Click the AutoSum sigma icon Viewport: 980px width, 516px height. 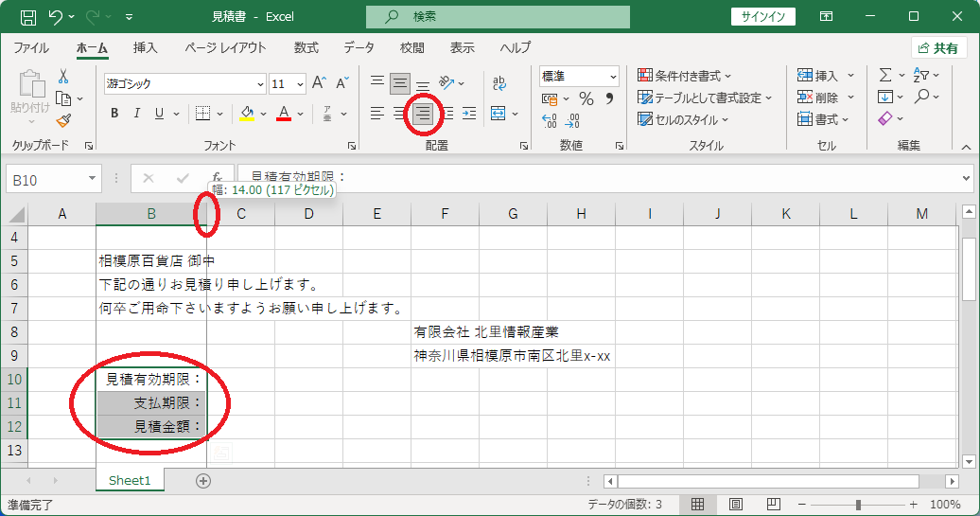click(885, 75)
